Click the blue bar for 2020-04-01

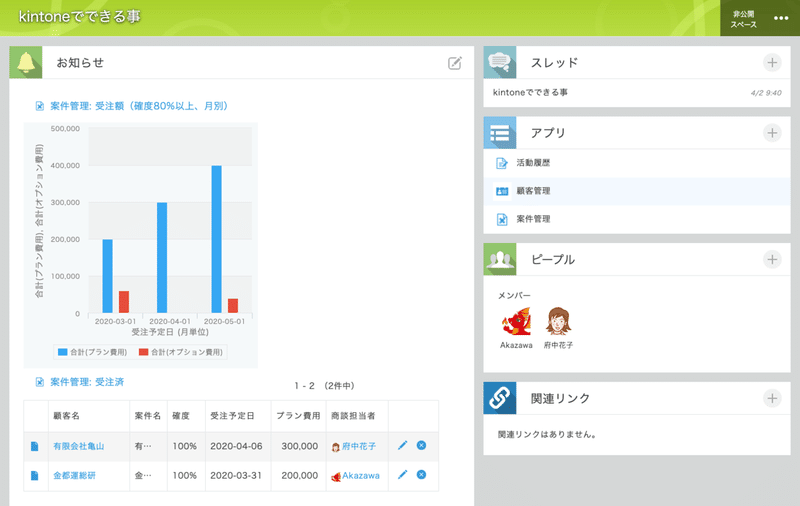point(162,258)
